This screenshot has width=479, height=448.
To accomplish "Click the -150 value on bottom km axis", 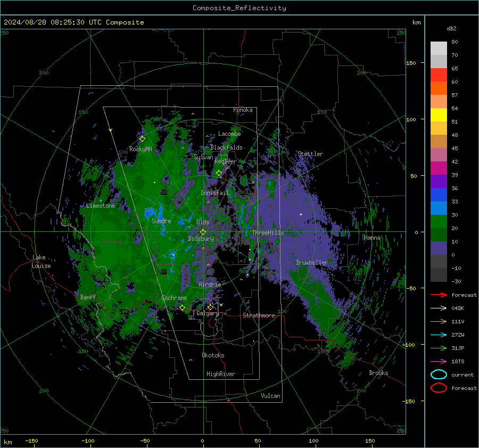I will [x=31, y=441].
